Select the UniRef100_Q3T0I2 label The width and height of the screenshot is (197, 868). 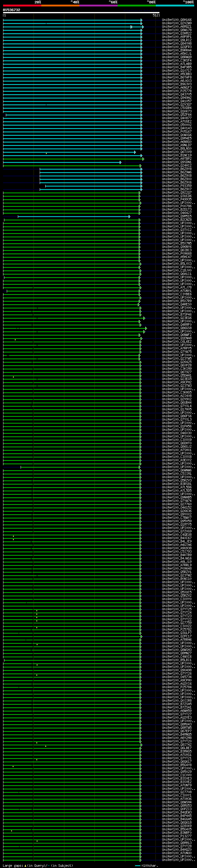[x=177, y=230]
